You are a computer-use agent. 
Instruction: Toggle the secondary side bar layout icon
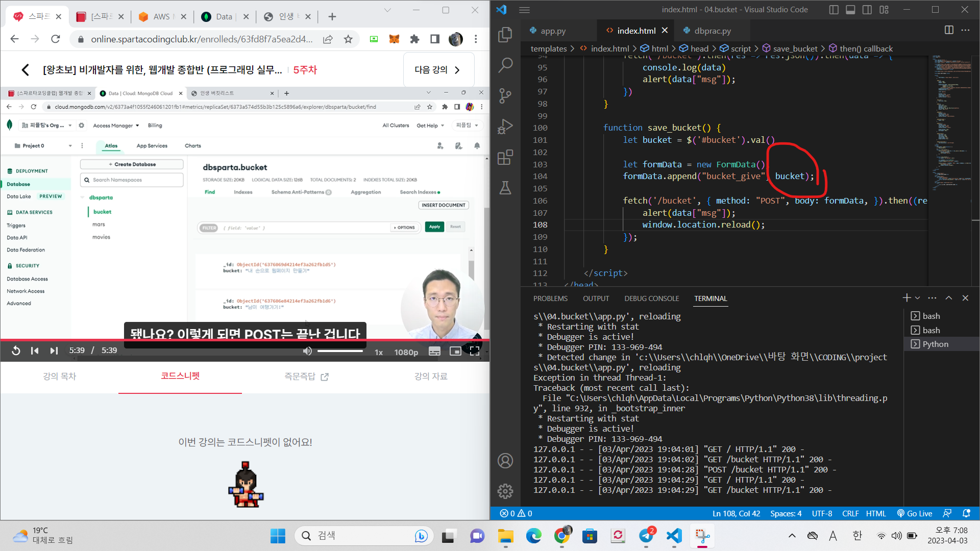point(867,10)
